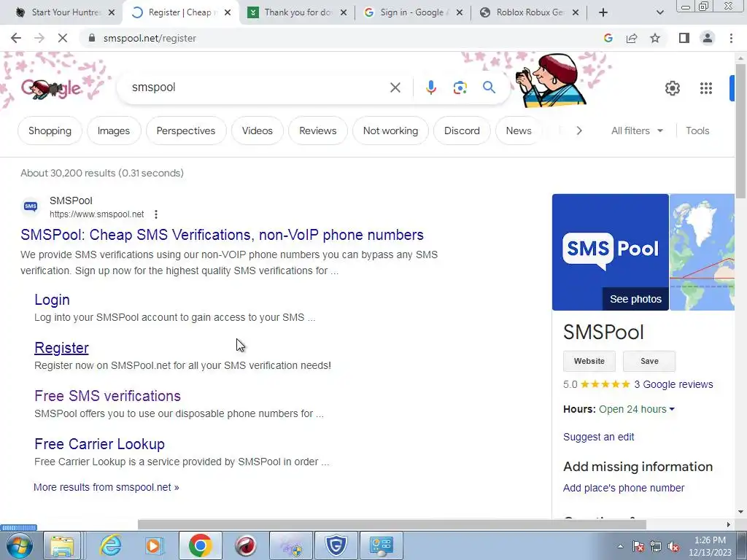Open the Chrome profile menu
The height and width of the screenshot is (560, 747).
click(708, 38)
